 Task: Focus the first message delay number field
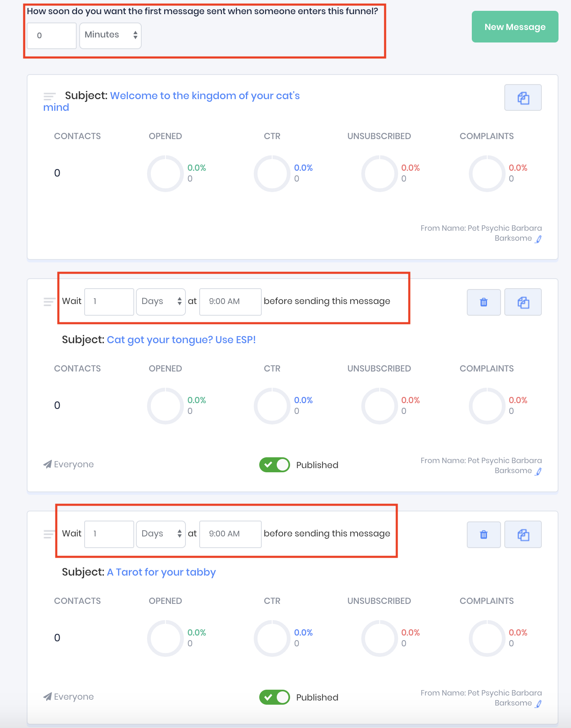coord(51,35)
